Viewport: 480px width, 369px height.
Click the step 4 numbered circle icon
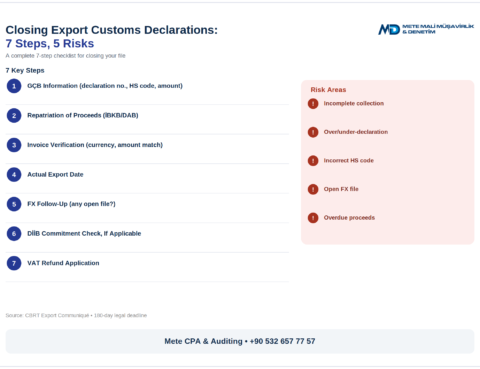14,174
